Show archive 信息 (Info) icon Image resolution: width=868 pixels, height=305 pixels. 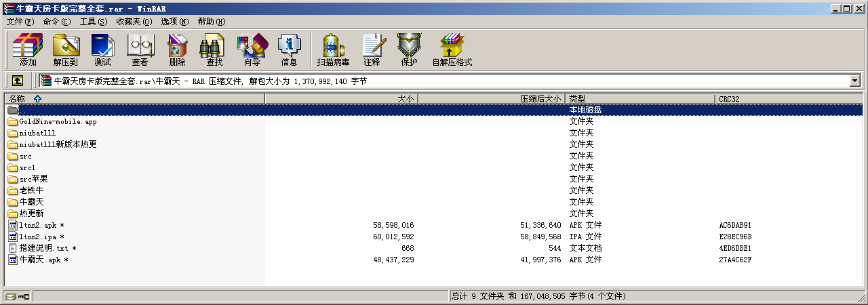pyautogui.click(x=289, y=49)
